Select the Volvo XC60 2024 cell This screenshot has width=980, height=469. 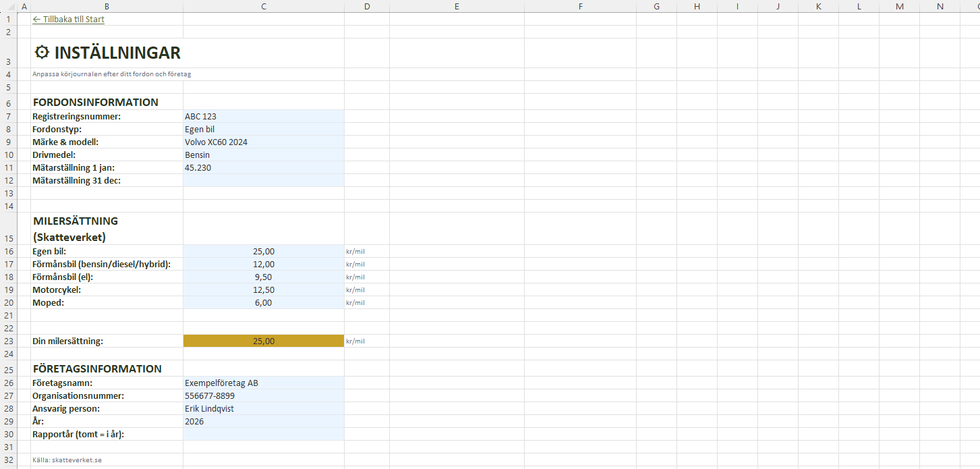264,142
